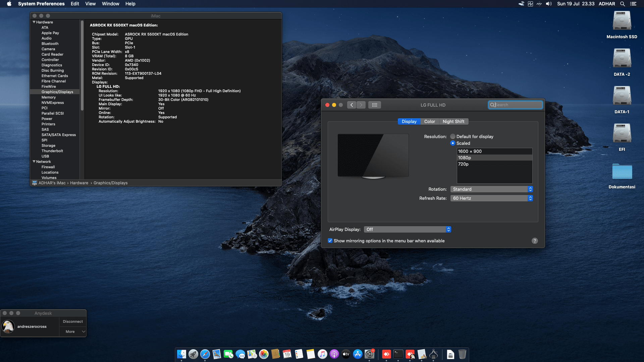Switch to the Night Shift tab

tap(453, 121)
